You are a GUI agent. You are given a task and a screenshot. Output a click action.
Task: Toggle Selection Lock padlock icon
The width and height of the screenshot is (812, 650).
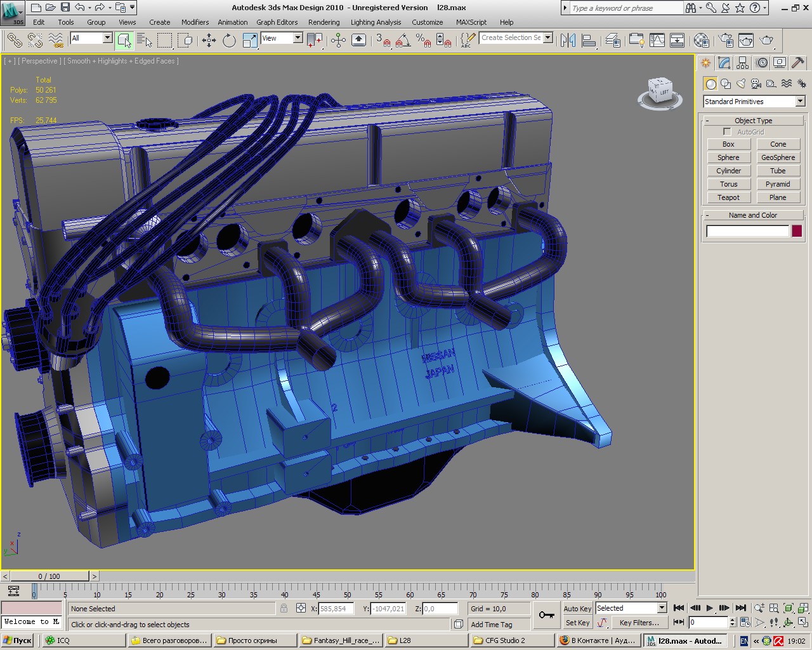284,608
